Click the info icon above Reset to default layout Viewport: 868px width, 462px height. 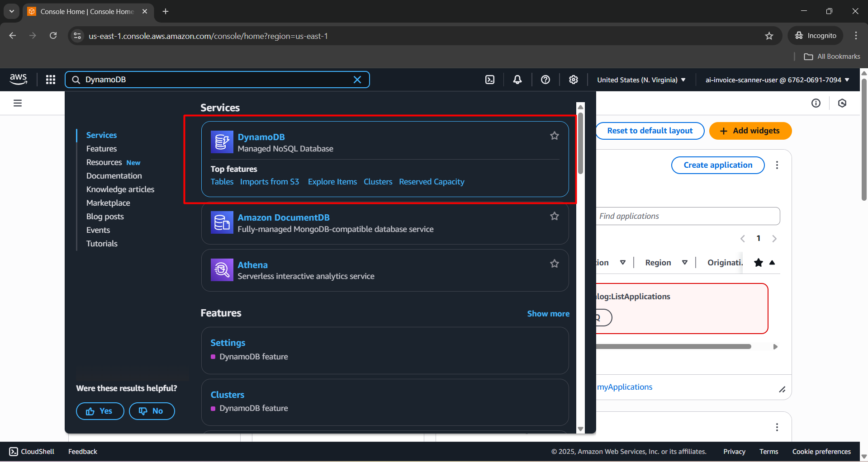click(816, 103)
